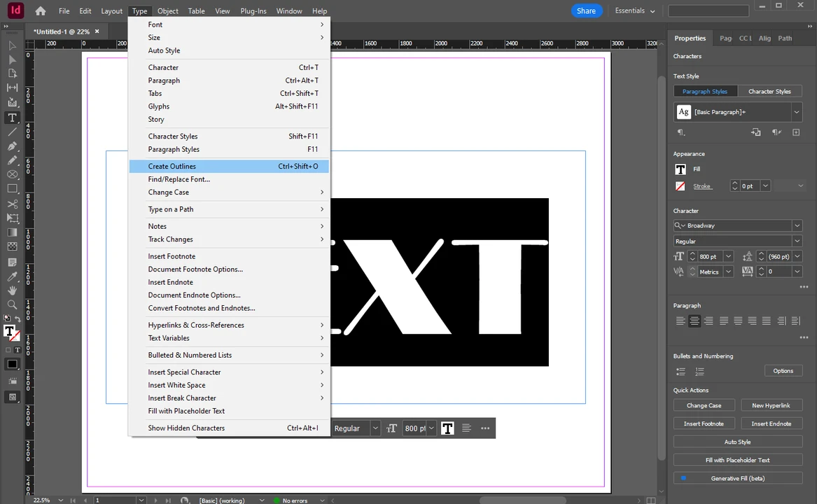Click the Insert Endnote quick action button
Image resolution: width=817 pixels, height=504 pixels.
(x=771, y=423)
